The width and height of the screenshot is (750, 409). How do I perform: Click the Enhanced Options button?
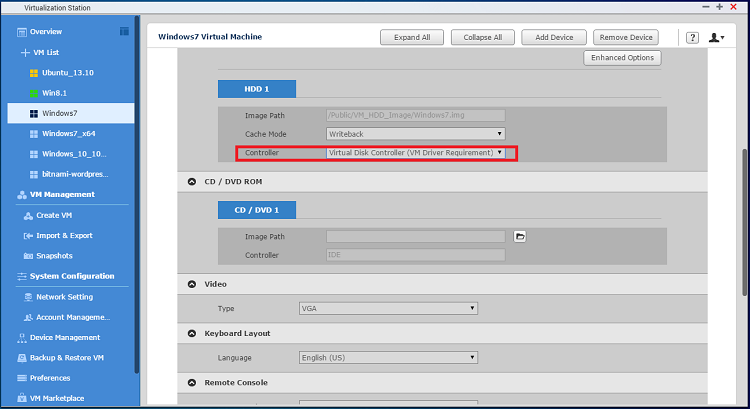(622, 58)
